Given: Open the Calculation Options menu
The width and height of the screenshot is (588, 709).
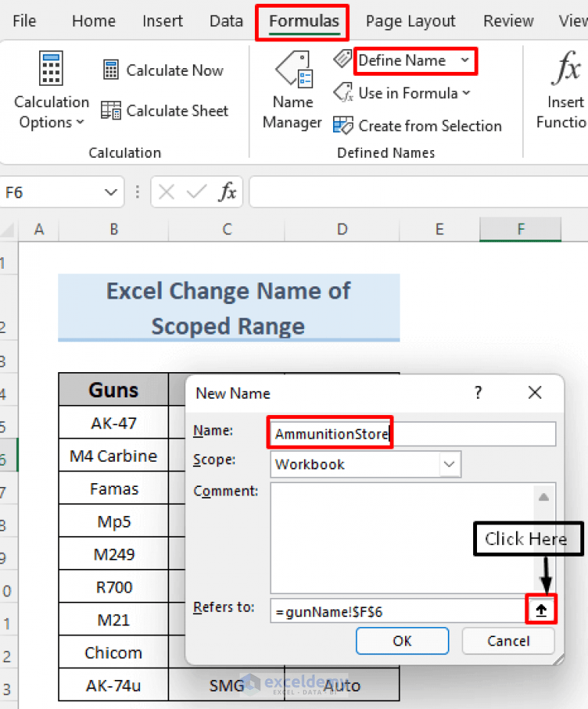Looking at the screenshot, I should tap(51, 90).
